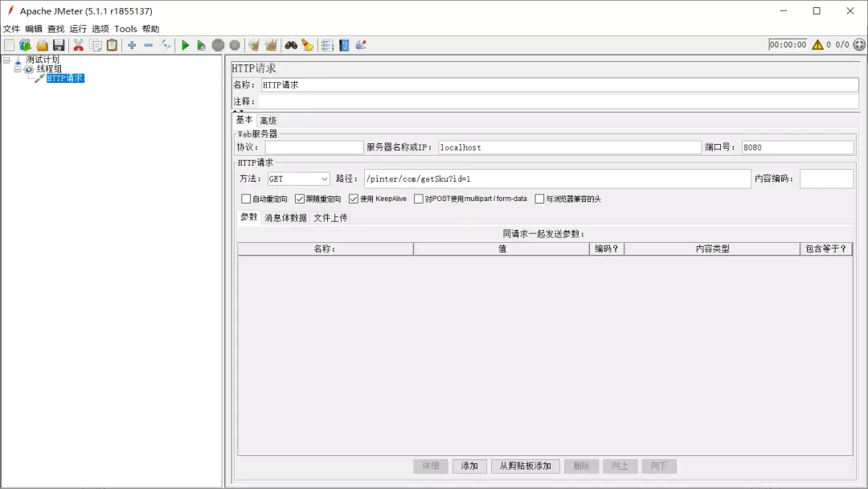Click the 服务器名称或IP field with localhost
The width and height of the screenshot is (868, 489).
(570, 147)
